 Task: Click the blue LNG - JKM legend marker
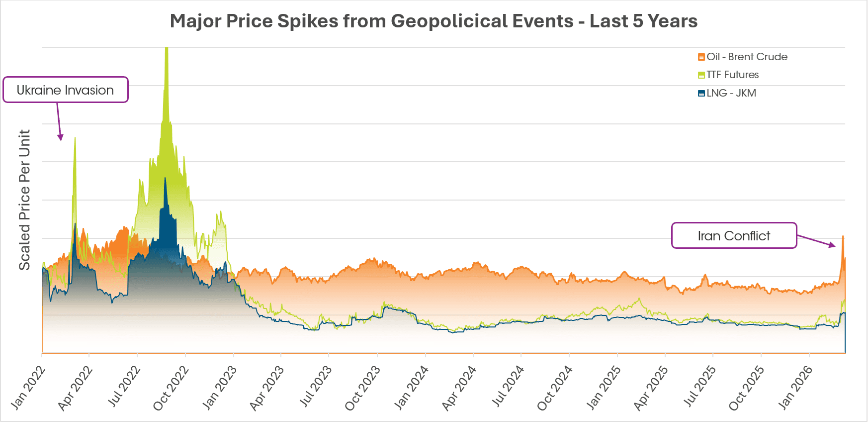701,94
